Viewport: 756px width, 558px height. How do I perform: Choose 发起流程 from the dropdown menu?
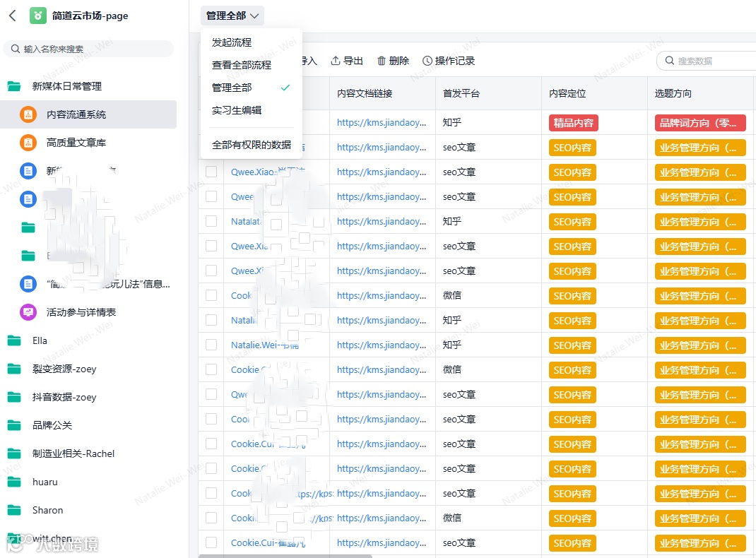tap(252, 42)
